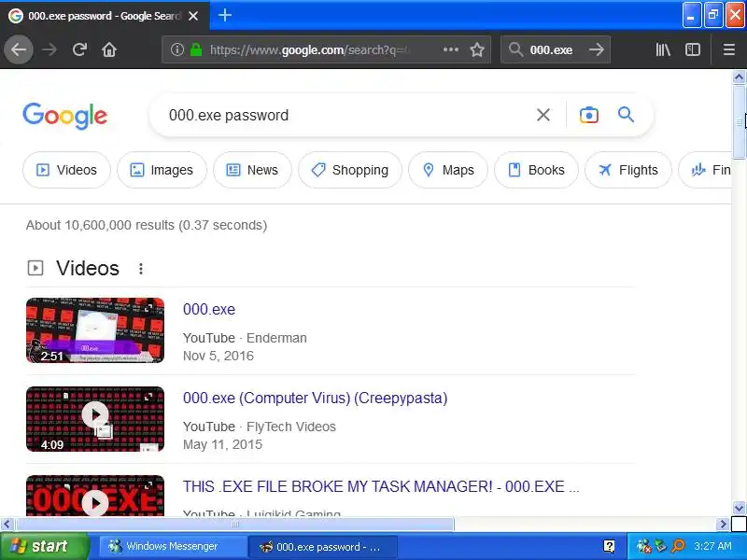Open the browser home page
The image size is (747, 560).
click(109, 49)
